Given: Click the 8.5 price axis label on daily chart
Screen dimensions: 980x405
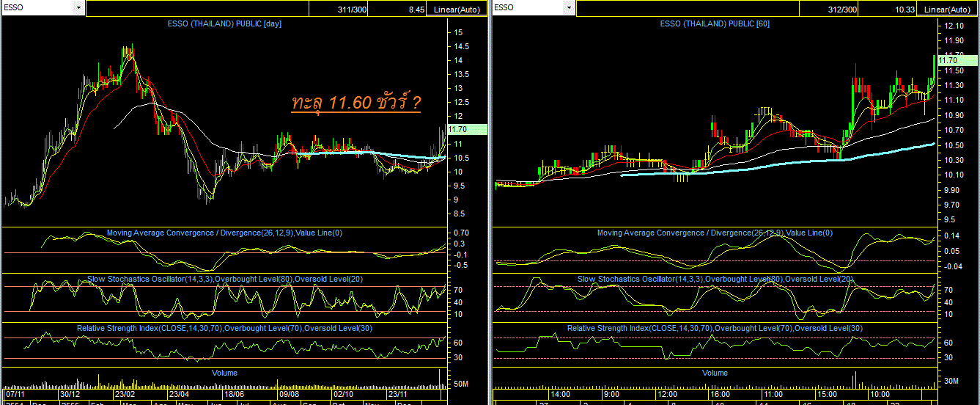Looking at the screenshot, I should 458,214.
